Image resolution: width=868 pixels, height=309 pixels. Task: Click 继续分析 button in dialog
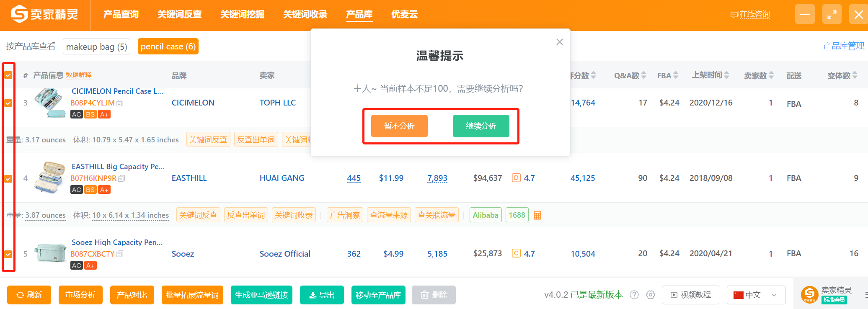(480, 126)
